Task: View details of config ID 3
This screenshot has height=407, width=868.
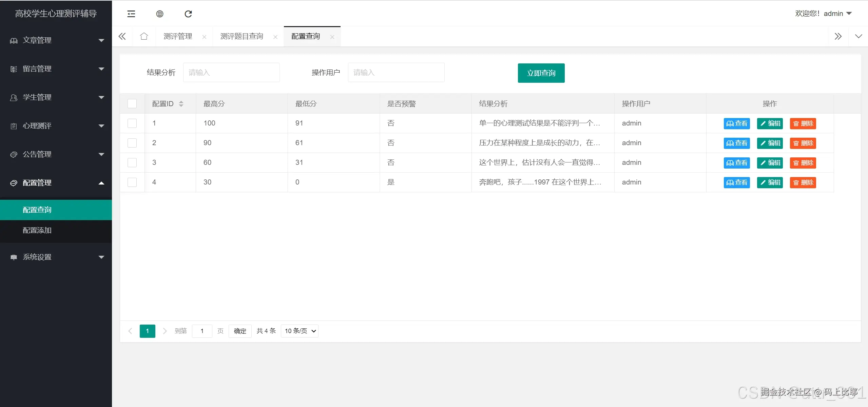Action: coord(737,163)
